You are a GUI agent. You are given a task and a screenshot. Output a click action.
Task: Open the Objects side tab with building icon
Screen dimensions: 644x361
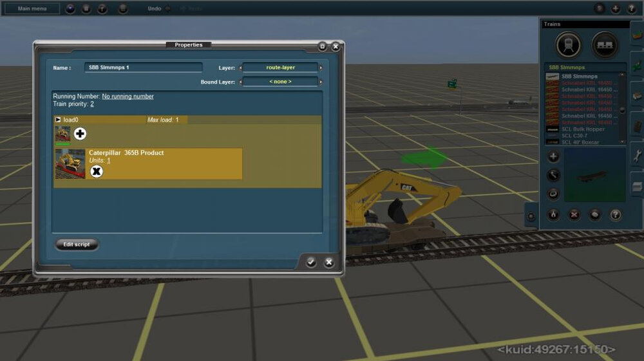click(637, 96)
